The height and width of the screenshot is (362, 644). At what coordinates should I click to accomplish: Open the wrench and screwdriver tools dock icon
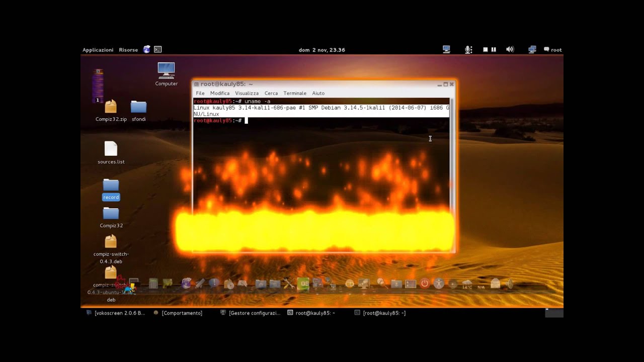click(289, 284)
